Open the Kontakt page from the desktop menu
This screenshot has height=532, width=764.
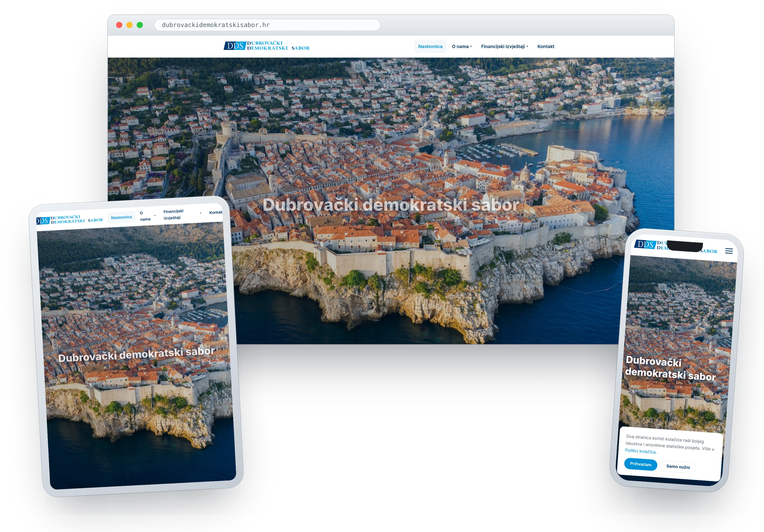click(x=546, y=47)
